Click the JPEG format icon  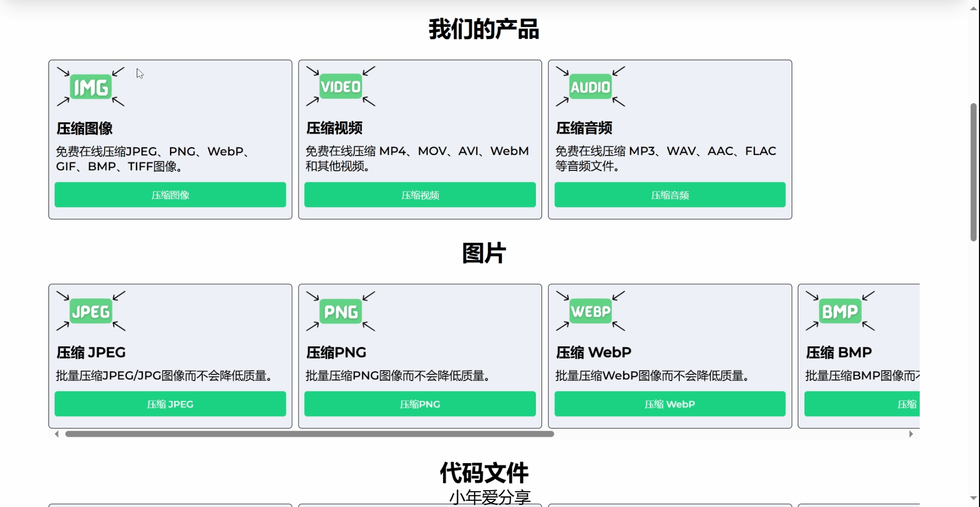[91, 311]
